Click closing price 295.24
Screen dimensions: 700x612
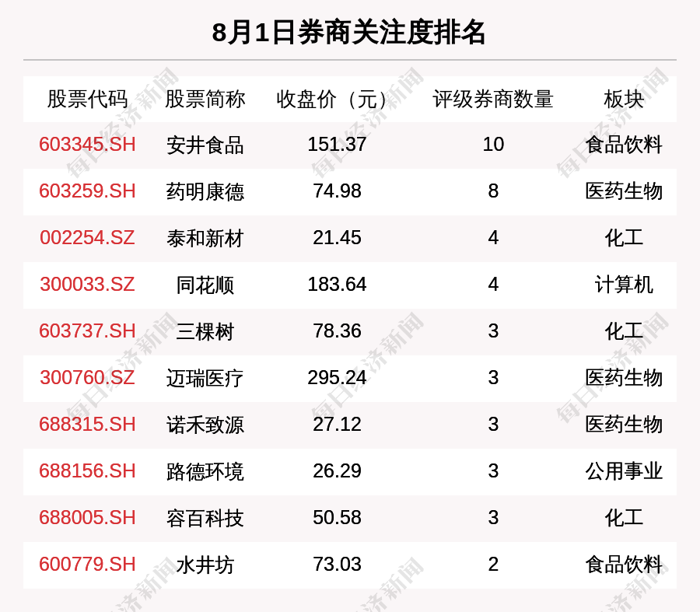[337, 378]
